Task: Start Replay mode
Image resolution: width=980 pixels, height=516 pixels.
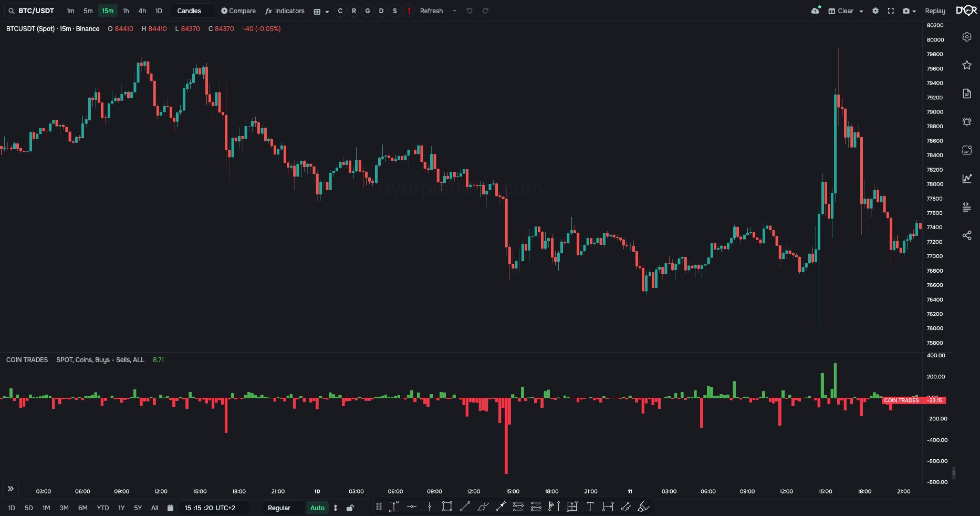Action: [935, 11]
